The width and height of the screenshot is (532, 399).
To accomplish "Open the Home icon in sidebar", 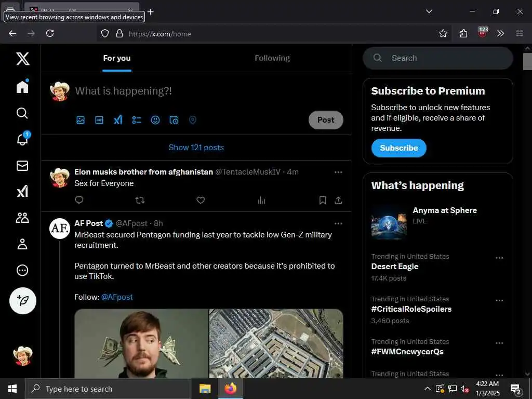I will [x=22, y=87].
